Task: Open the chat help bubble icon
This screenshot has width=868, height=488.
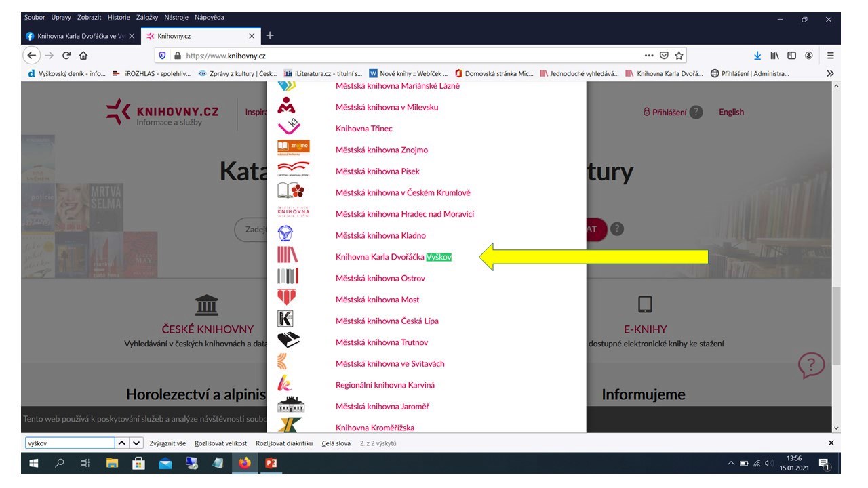Action: tap(812, 366)
